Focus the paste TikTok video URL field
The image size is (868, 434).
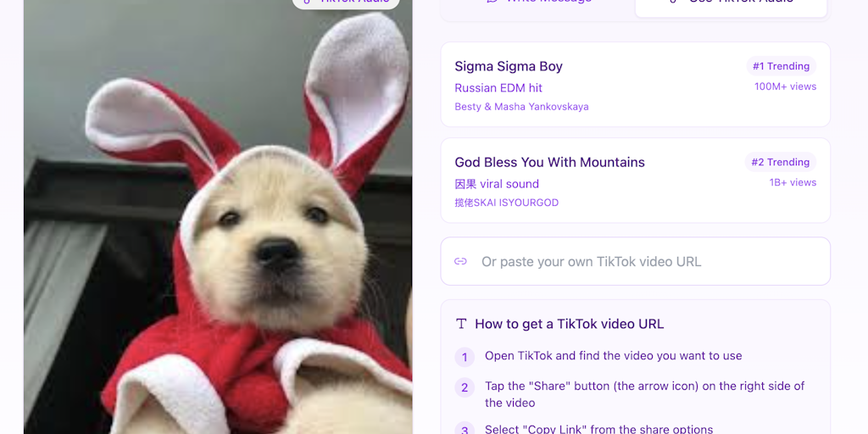635,261
